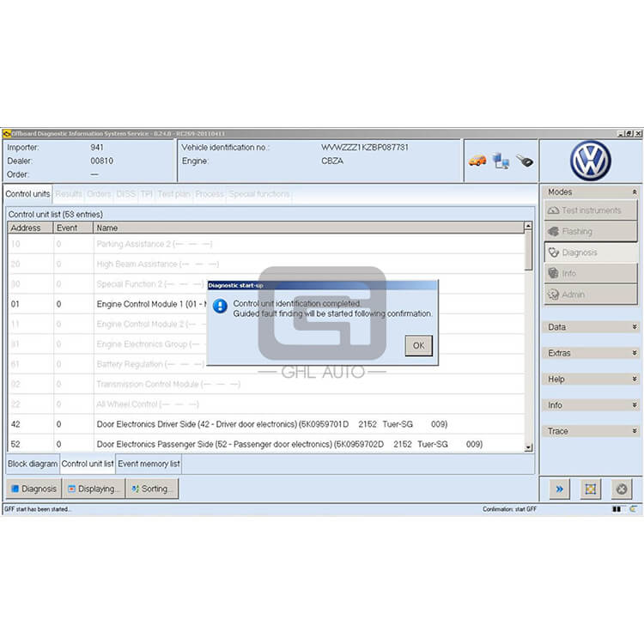Click the application icon in title bar
The image size is (644, 644).
6,133
